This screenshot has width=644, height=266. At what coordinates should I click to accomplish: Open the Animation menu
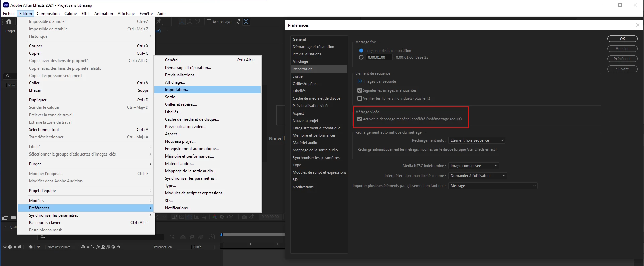click(x=103, y=14)
